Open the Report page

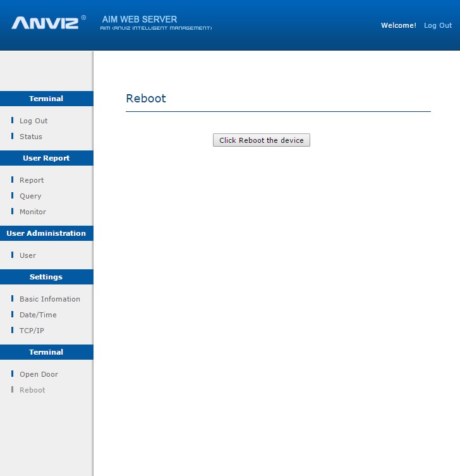pos(32,180)
